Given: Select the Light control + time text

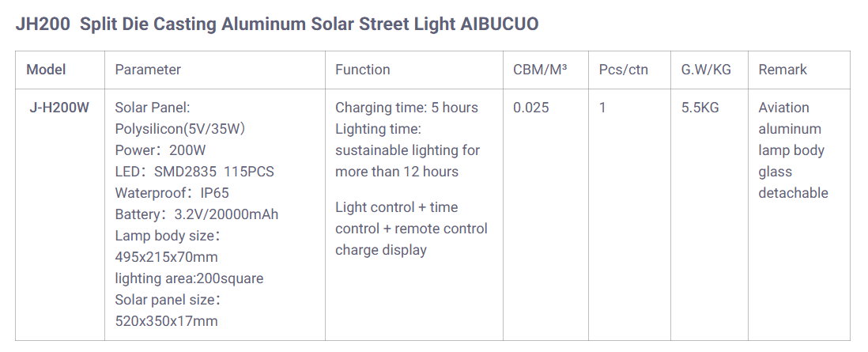Looking at the screenshot, I should pos(396,207).
